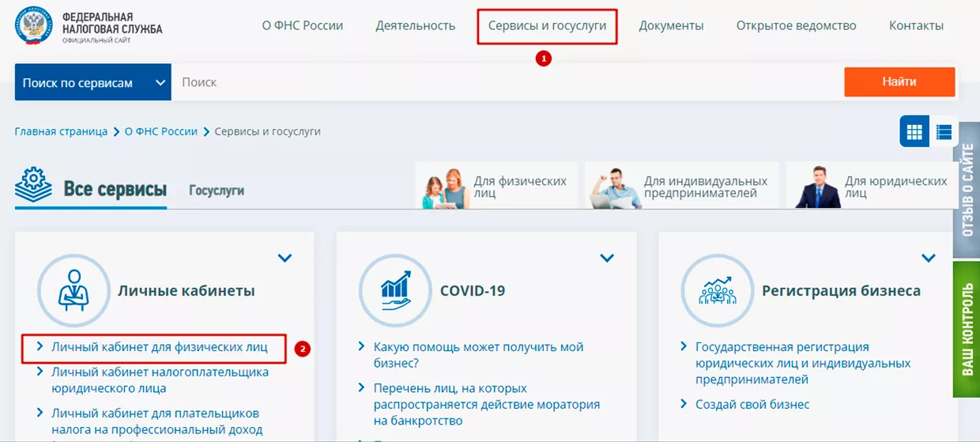This screenshot has width=980, height=442.
Task: Open Личный кабинет для физических лиц link
Action: click(x=159, y=346)
